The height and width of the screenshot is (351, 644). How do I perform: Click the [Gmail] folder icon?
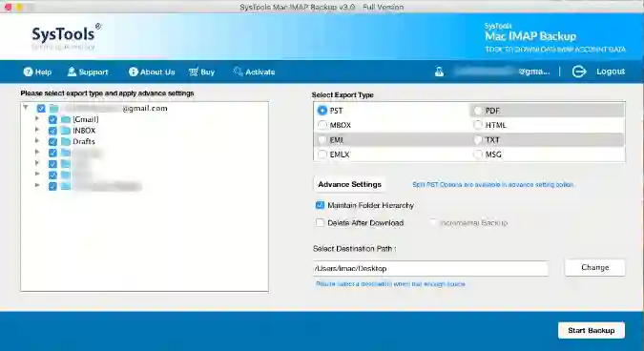pyautogui.click(x=66, y=119)
